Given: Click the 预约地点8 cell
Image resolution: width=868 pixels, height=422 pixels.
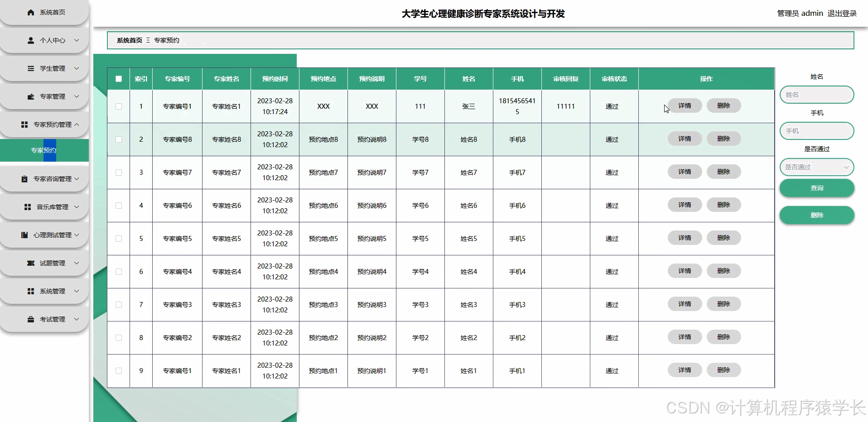Looking at the screenshot, I should 323,139.
